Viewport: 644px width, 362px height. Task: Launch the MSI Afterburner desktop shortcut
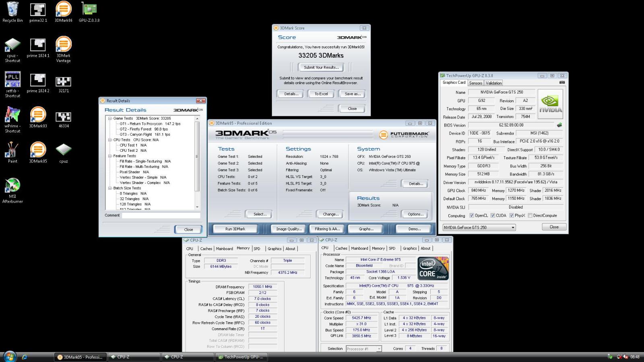pos(12,190)
